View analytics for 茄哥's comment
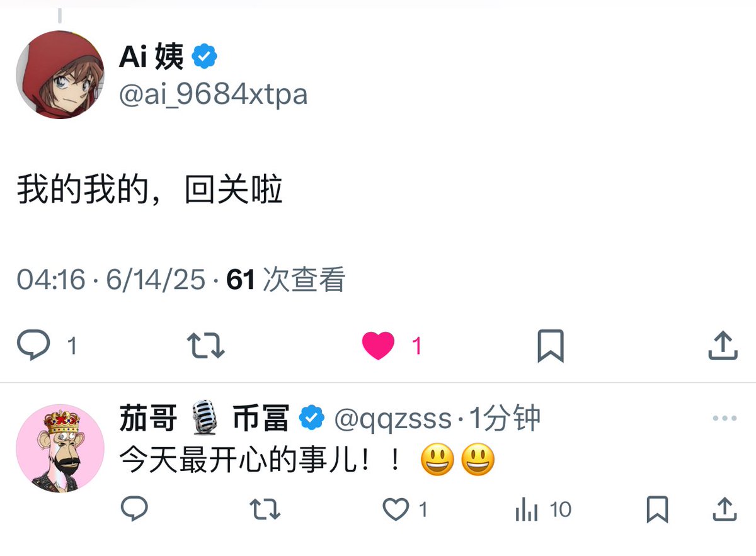756x556 pixels. pyautogui.click(x=527, y=509)
